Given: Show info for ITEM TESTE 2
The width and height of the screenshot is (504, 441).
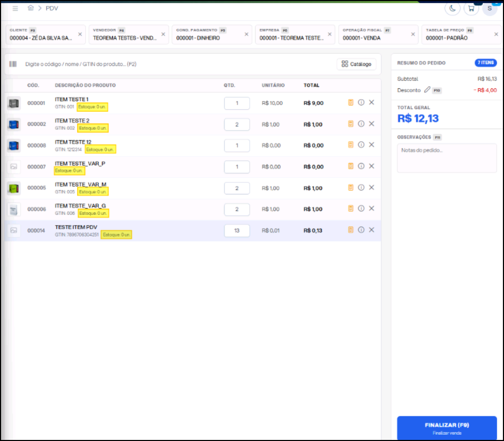Looking at the screenshot, I should tap(361, 124).
